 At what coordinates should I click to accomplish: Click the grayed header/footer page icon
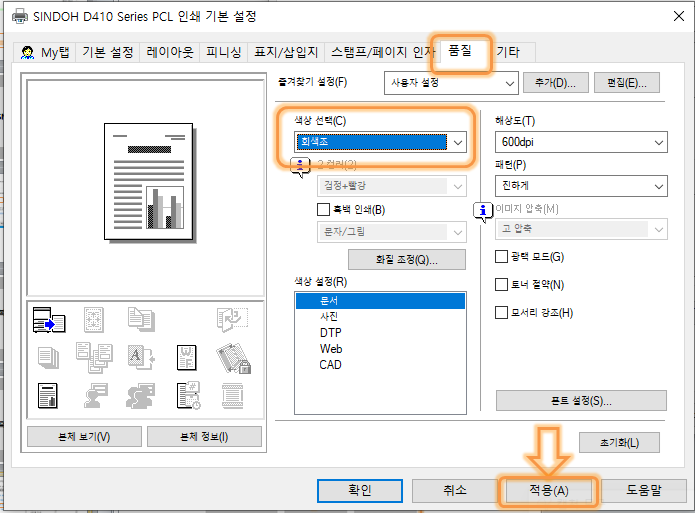pos(232,396)
